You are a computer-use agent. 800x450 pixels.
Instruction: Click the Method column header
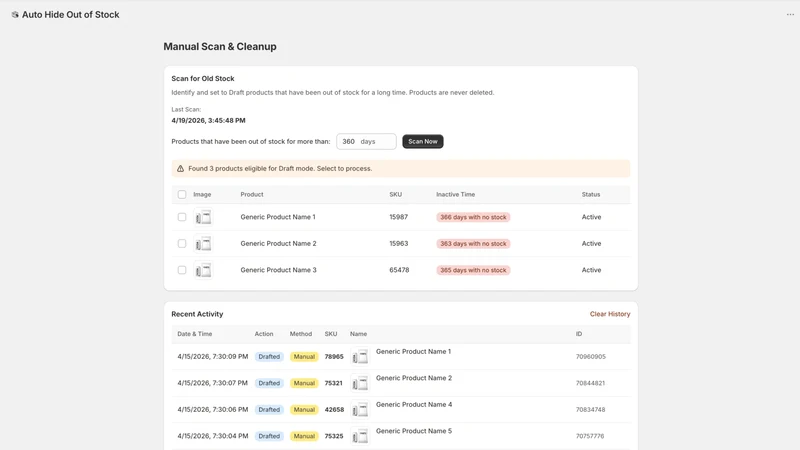pos(301,334)
